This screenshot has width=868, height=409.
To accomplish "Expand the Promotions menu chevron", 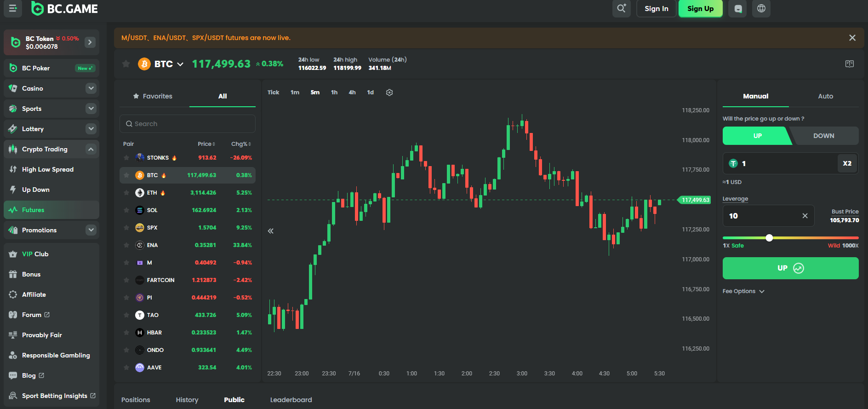I will click(x=91, y=230).
